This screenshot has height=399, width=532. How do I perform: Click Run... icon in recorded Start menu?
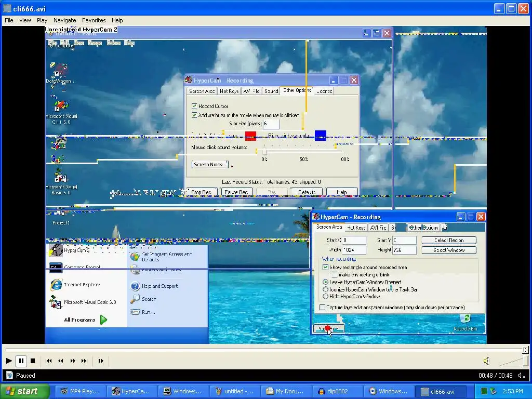point(136,312)
